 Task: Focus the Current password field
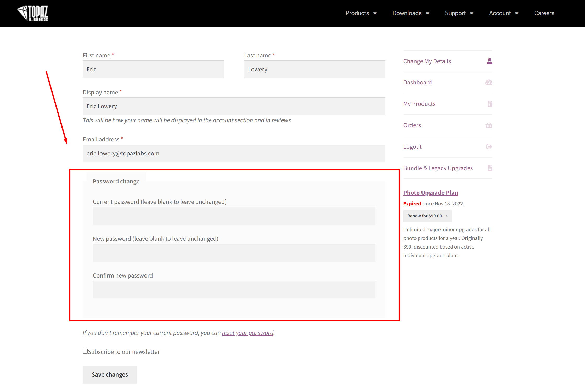tap(234, 216)
